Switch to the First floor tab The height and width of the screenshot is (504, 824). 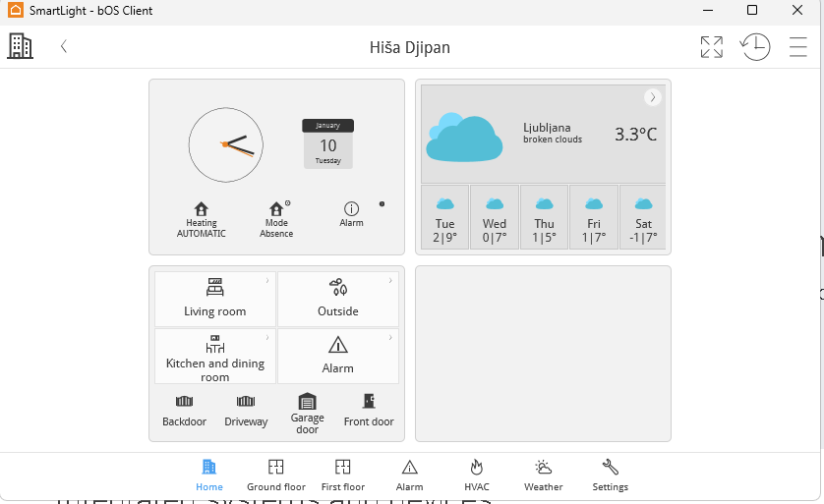click(342, 476)
